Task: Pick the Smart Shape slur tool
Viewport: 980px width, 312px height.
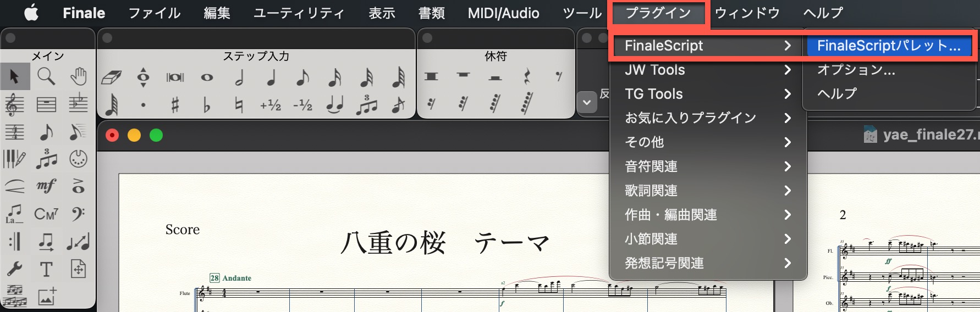Action: [15, 187]
